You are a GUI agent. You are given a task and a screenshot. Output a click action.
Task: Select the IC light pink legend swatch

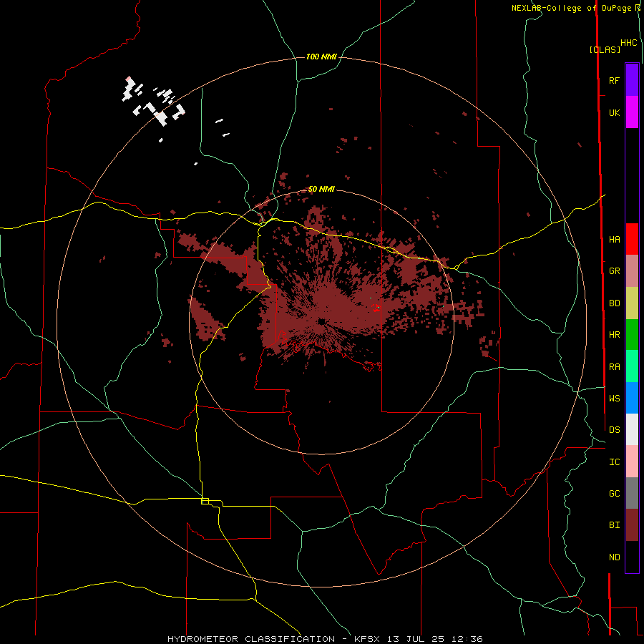[x=632, y=462]
